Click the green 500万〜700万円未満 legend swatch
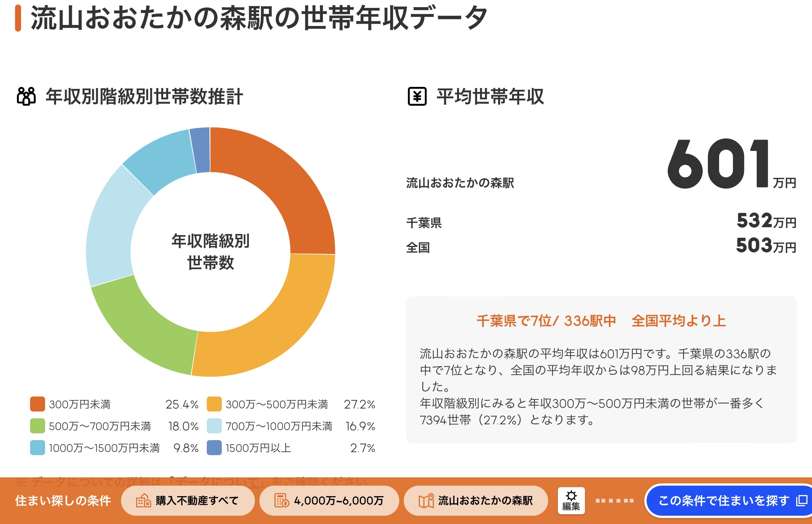Viewport: 812px width, 524px height. coord(38,426)
